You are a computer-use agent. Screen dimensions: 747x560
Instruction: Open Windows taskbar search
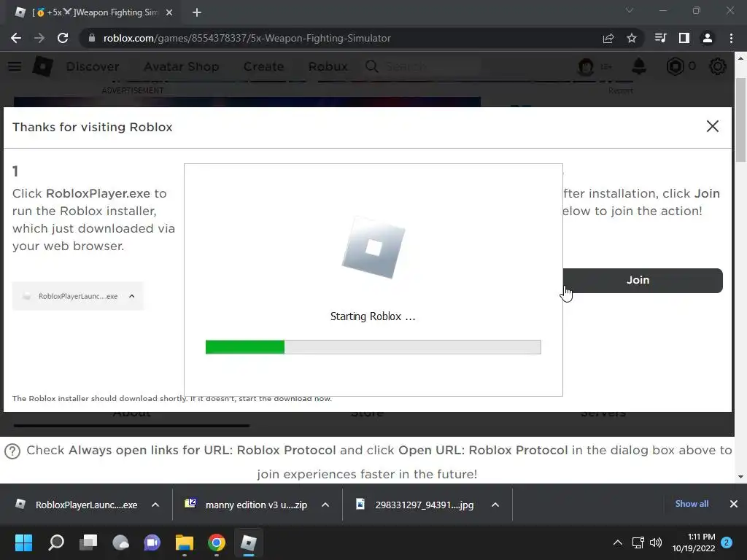pos(55,542)
